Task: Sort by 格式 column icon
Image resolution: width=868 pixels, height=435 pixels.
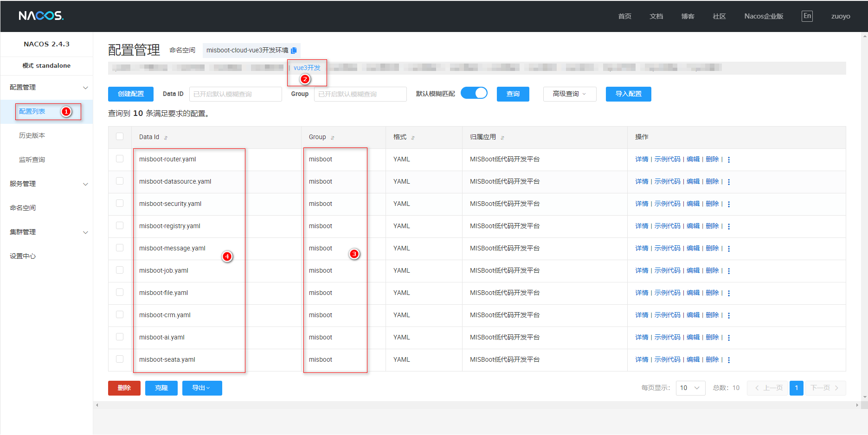Action: click(x=413, y=137)
